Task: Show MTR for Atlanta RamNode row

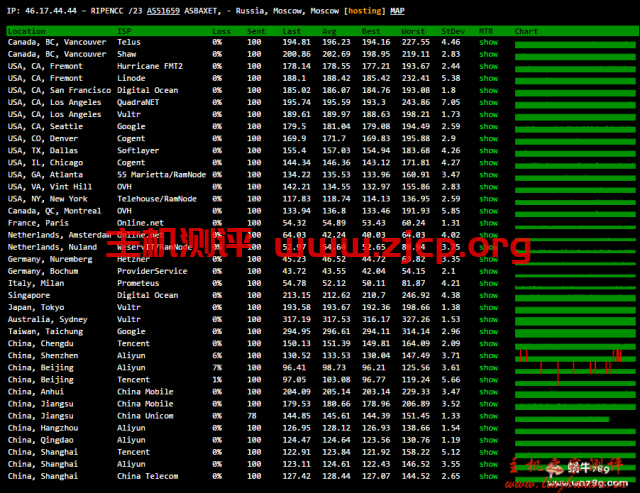Action: point(489,175)
